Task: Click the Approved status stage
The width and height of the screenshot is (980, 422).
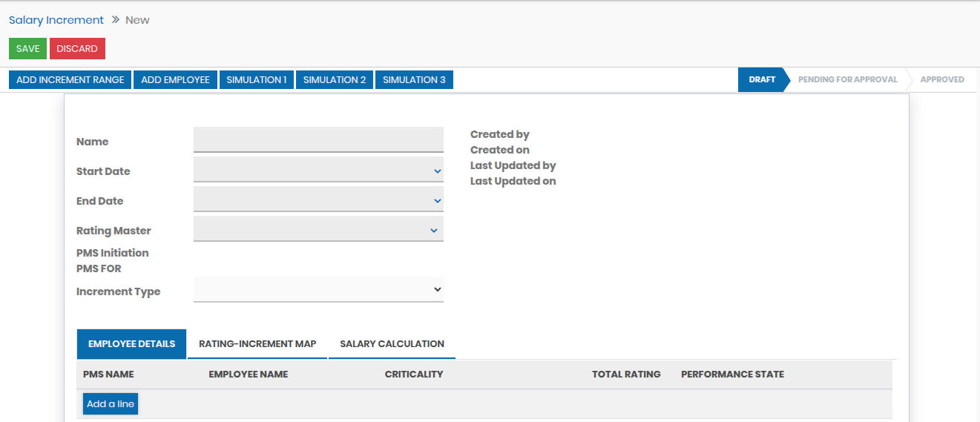Action: pos(941,79)
